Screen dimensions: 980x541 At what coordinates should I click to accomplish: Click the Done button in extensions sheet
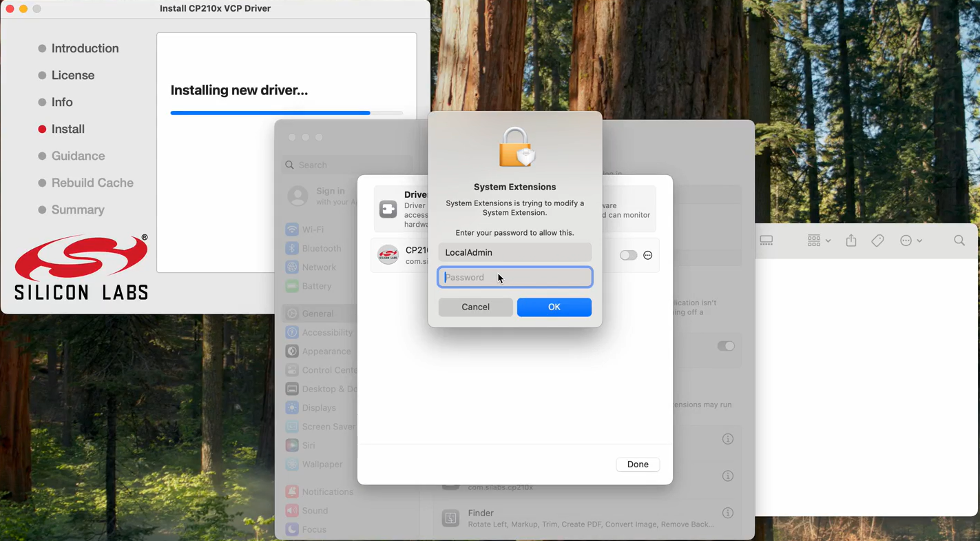click(638, 465)
